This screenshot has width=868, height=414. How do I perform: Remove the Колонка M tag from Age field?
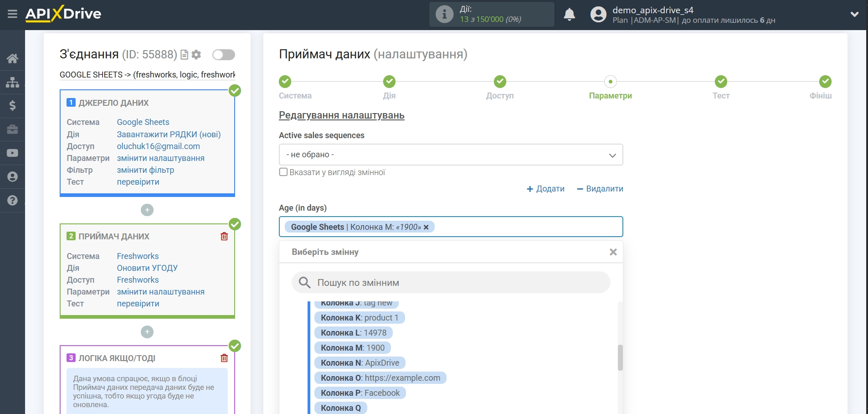(426, 227)
